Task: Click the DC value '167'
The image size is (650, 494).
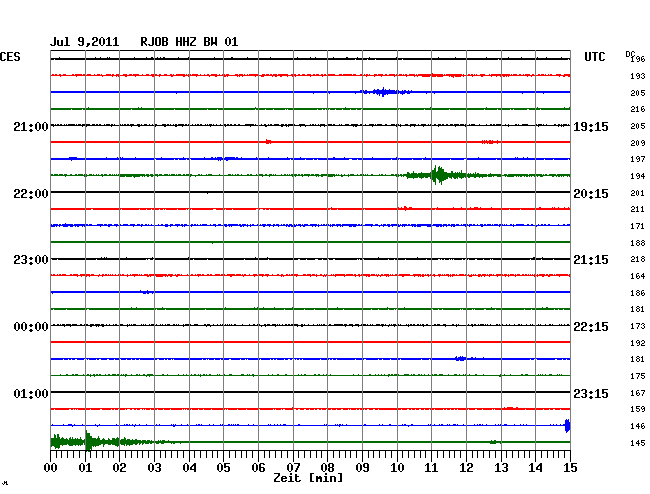Action: (638, 393)
